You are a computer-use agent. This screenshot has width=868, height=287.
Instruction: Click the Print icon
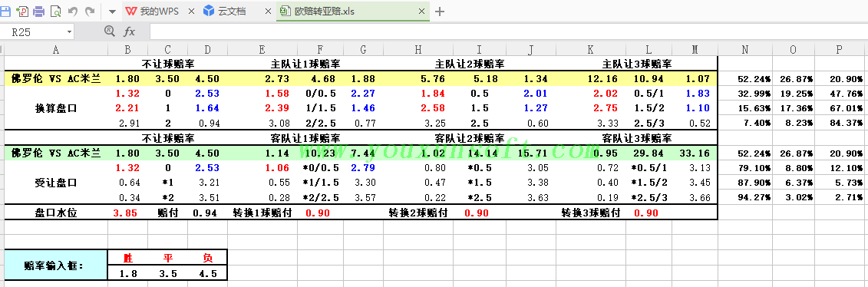39,11
